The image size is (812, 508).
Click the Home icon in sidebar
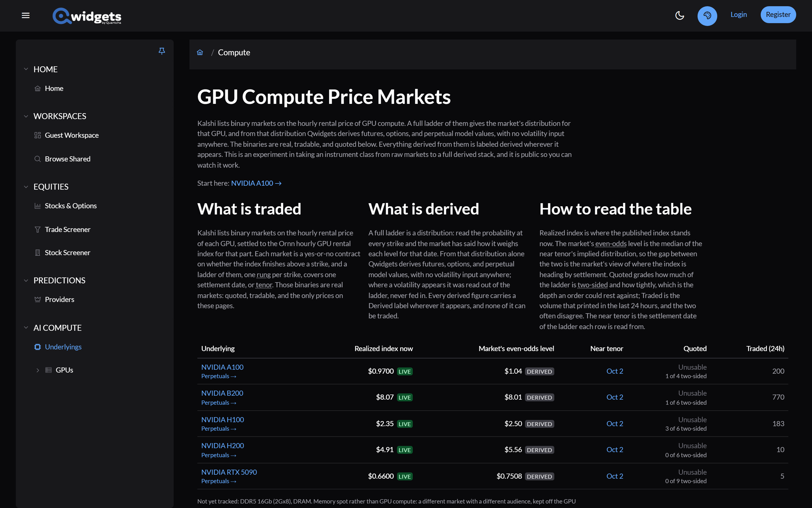[37, 88]
